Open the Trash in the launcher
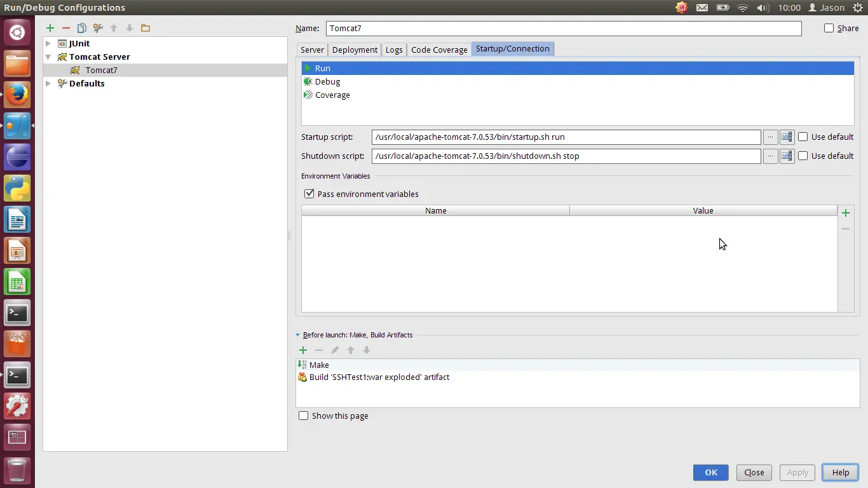This screenshot has width=868, height=488. (x=17, y=470)
